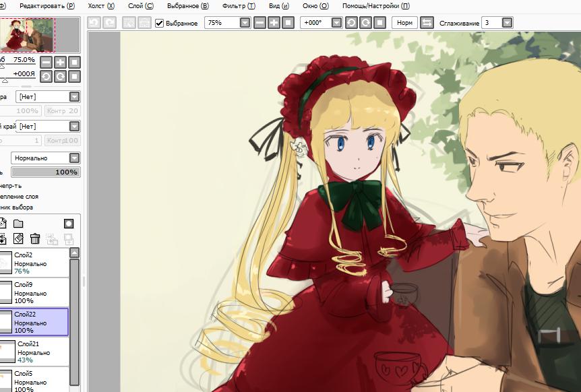
Task: Select layer Слой21
Action: 34,352
